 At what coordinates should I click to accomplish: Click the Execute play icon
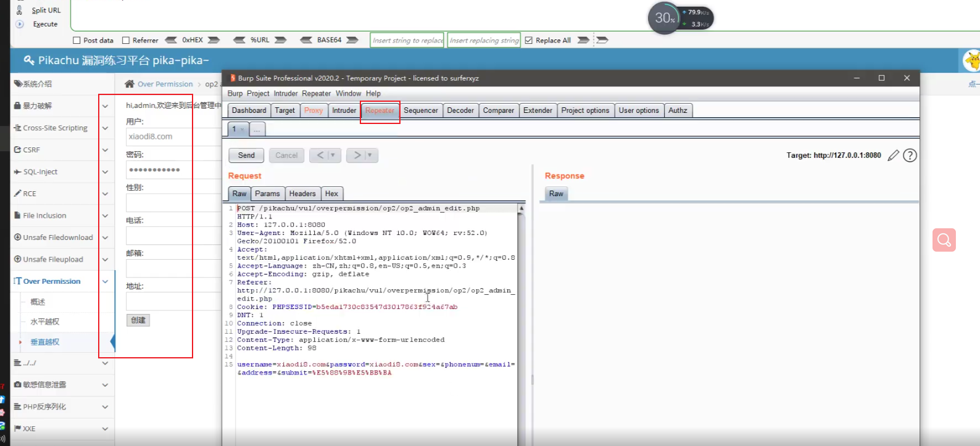point(20,24)
